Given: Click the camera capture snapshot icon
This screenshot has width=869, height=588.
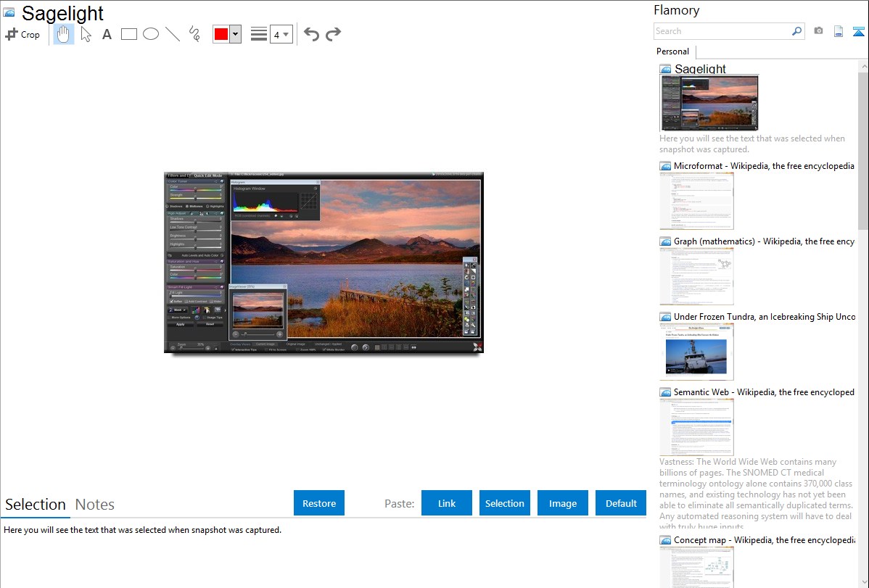Looking at the screenshot, I should tap(818, 31).
